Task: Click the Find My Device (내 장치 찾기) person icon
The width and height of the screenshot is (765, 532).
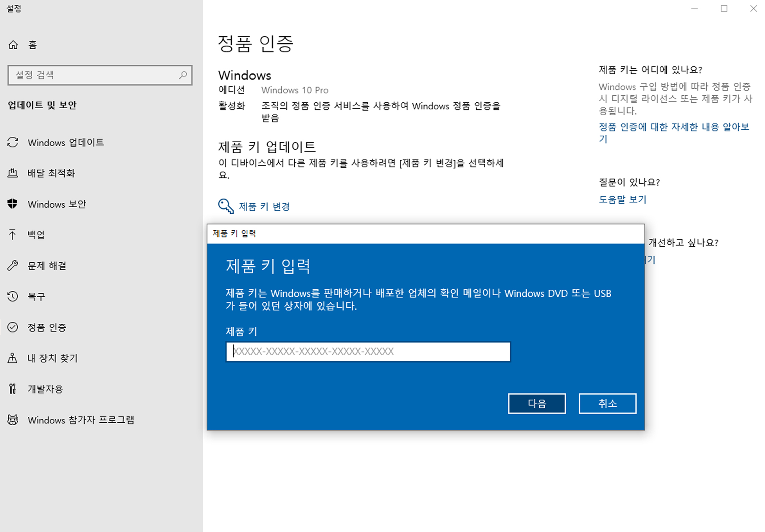Action: pos(13,358)
